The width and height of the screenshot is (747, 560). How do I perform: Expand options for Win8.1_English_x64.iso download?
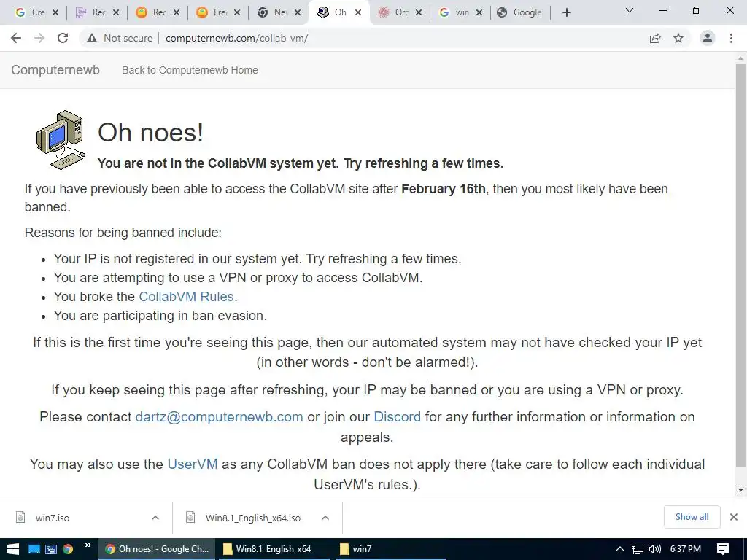[x=325, y=518]
